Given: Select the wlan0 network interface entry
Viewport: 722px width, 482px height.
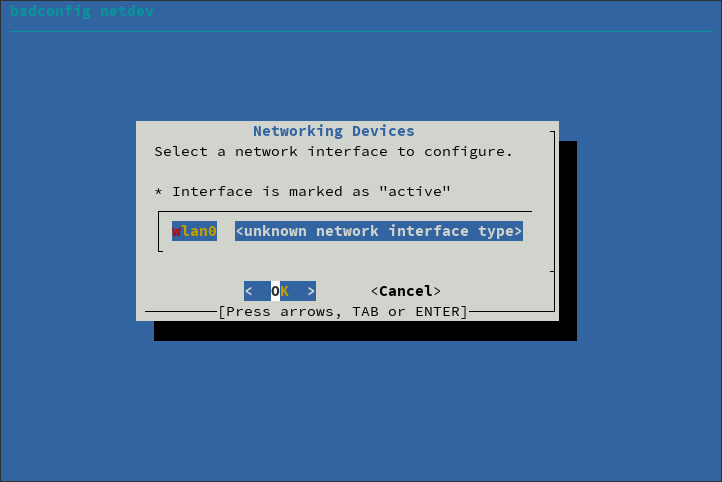Looking at the screenshot, I should tap(194, 231).
